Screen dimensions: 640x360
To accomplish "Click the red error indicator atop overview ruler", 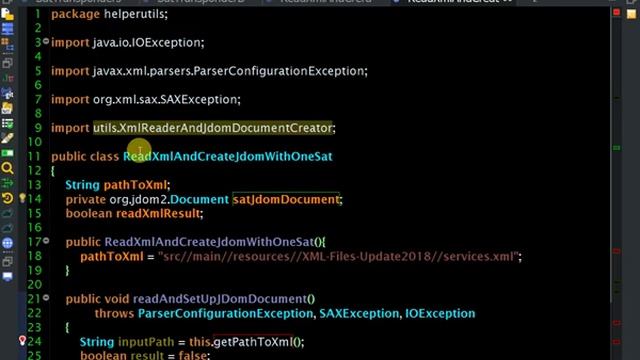I will (617, 13).
